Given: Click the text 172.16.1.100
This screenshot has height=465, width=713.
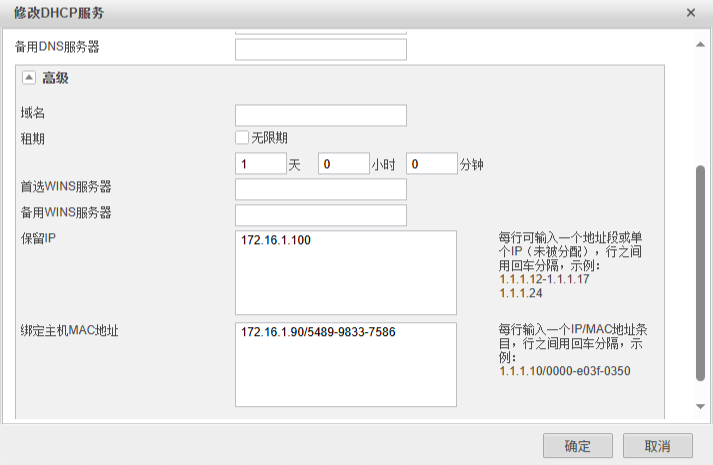Looking at the screenshot, I should pyautogui.click(x=276, y=240).
